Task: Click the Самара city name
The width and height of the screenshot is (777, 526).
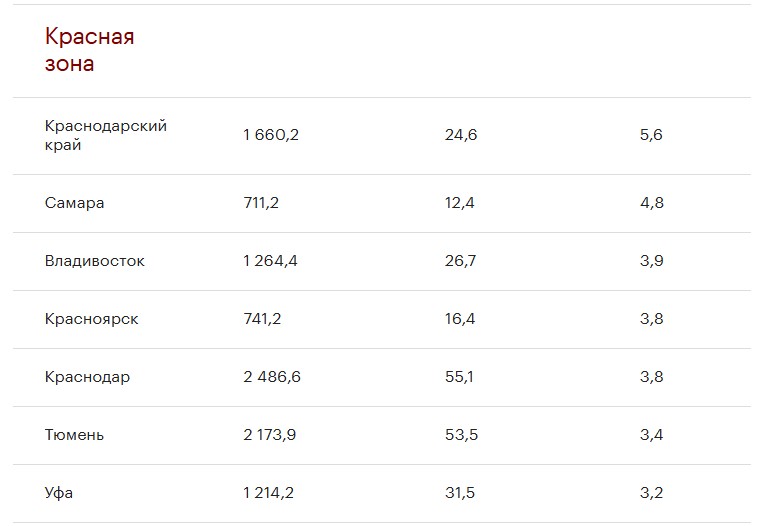Action: point(75,203)
